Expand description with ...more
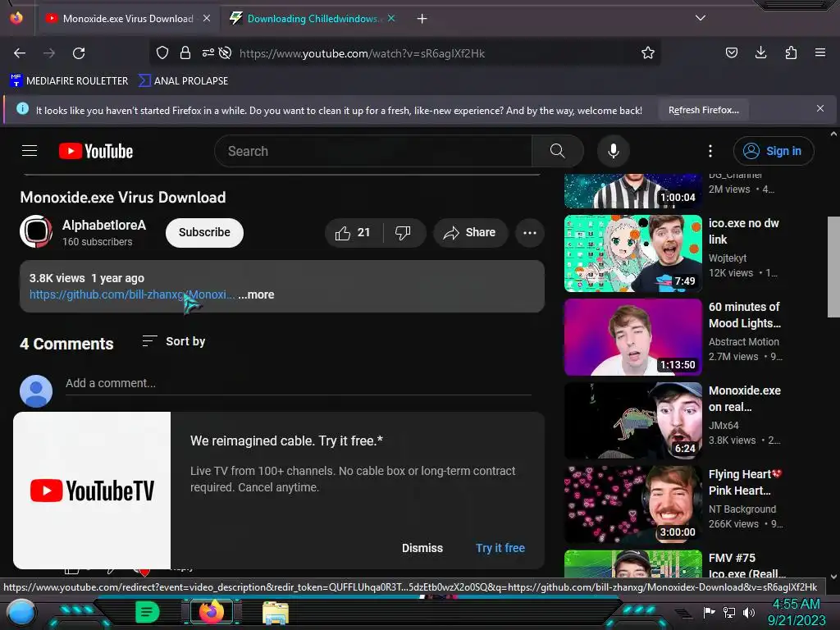The image size is (840, 630). pyautogui.click(x=256, y=294)
